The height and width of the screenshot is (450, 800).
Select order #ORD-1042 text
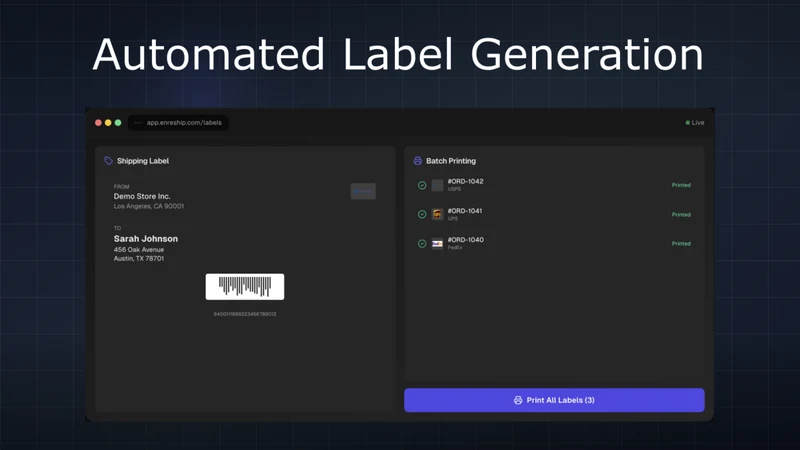coord(465,181)
